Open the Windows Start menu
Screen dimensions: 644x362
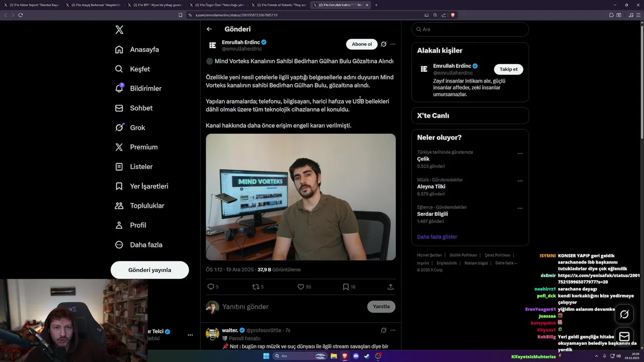[267, 356]
